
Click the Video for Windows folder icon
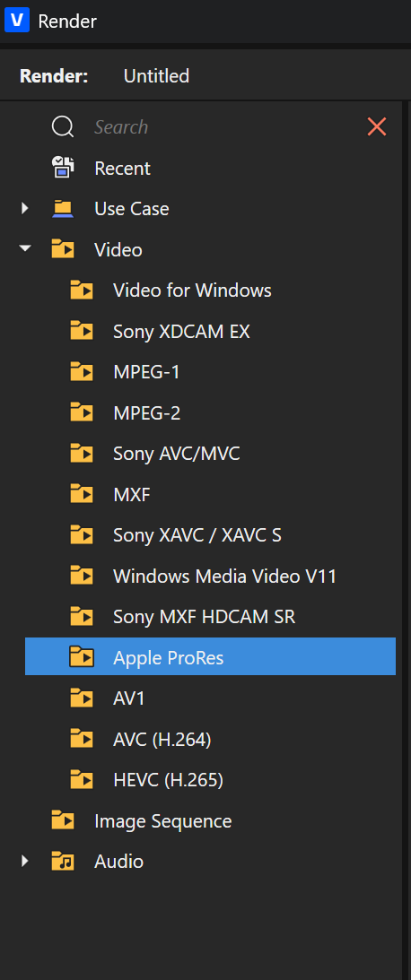point(82,290)
